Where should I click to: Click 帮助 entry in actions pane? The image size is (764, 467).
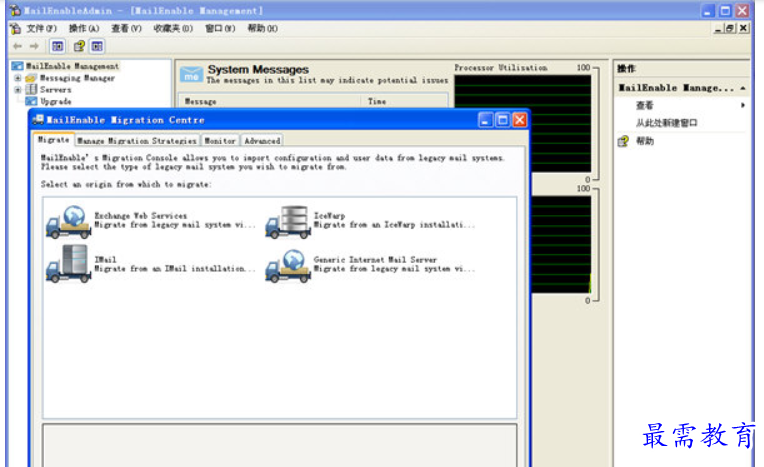(645, 141)
